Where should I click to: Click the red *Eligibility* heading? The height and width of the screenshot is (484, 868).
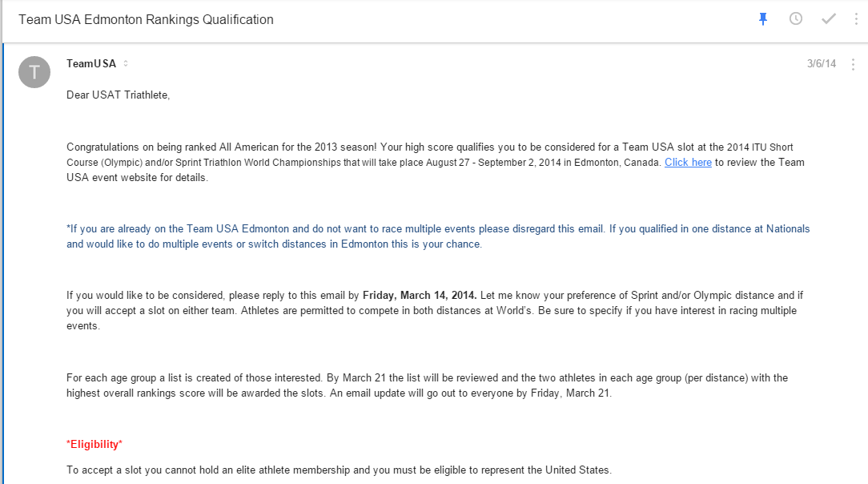click(x=94, y=444)
